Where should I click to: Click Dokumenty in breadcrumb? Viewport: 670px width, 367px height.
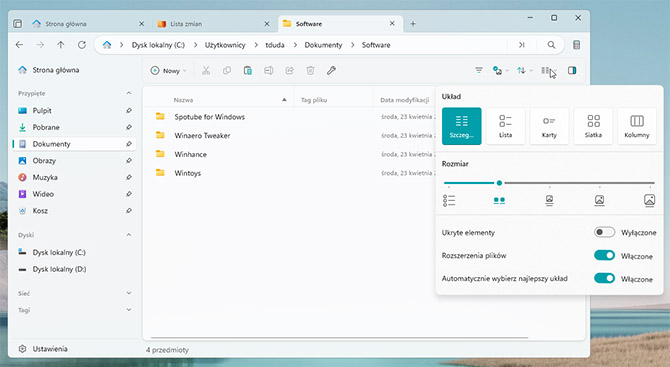[323, 45]
